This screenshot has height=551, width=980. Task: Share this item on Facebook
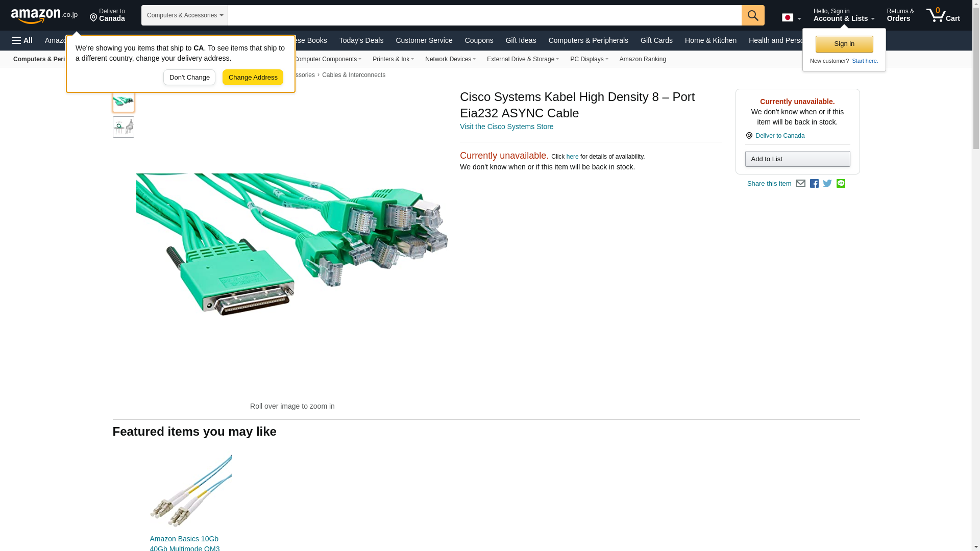814,184
